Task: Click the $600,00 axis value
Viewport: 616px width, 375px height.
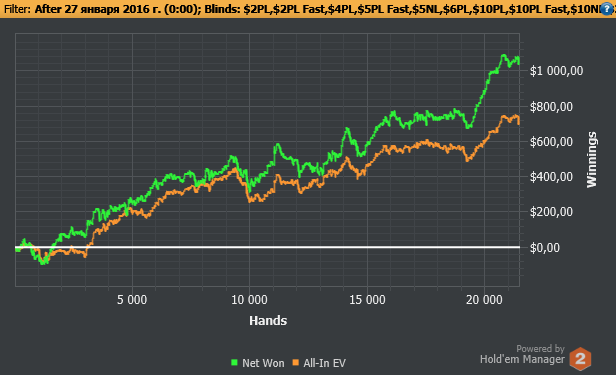Action: pos(551,142)
